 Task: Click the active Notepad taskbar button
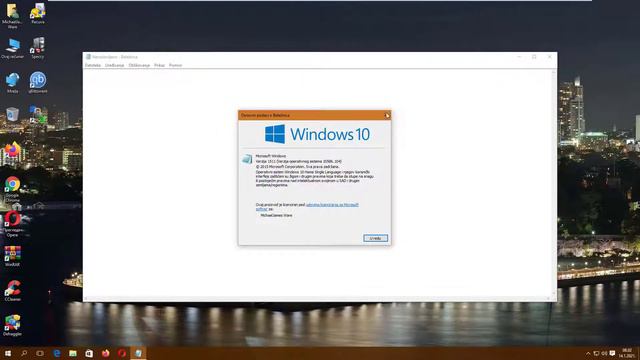(138, 353)
